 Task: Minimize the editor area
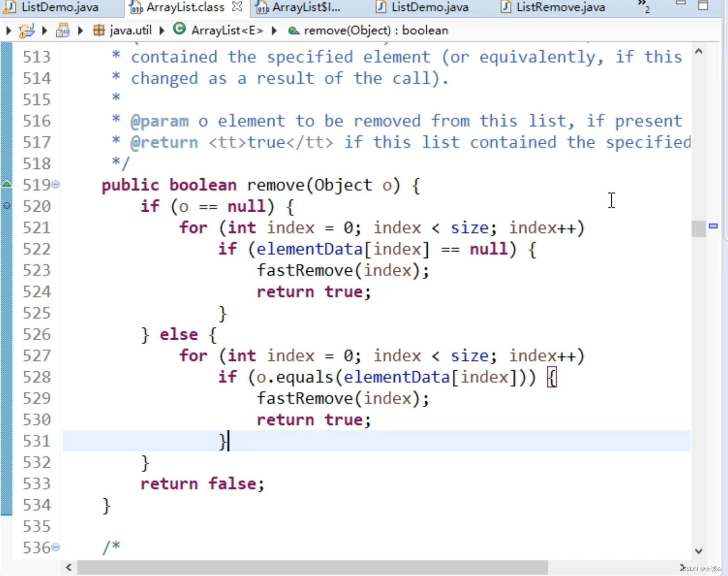point(681,4)
